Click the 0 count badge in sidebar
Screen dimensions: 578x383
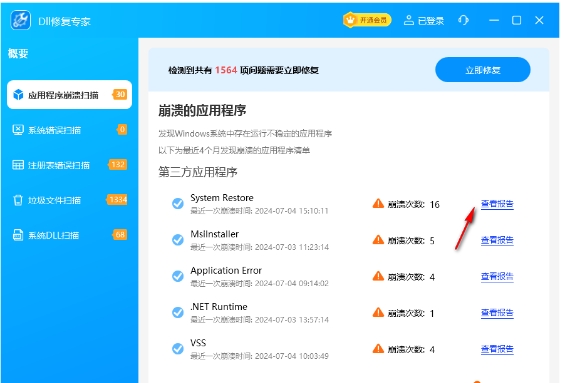[122, 129]
